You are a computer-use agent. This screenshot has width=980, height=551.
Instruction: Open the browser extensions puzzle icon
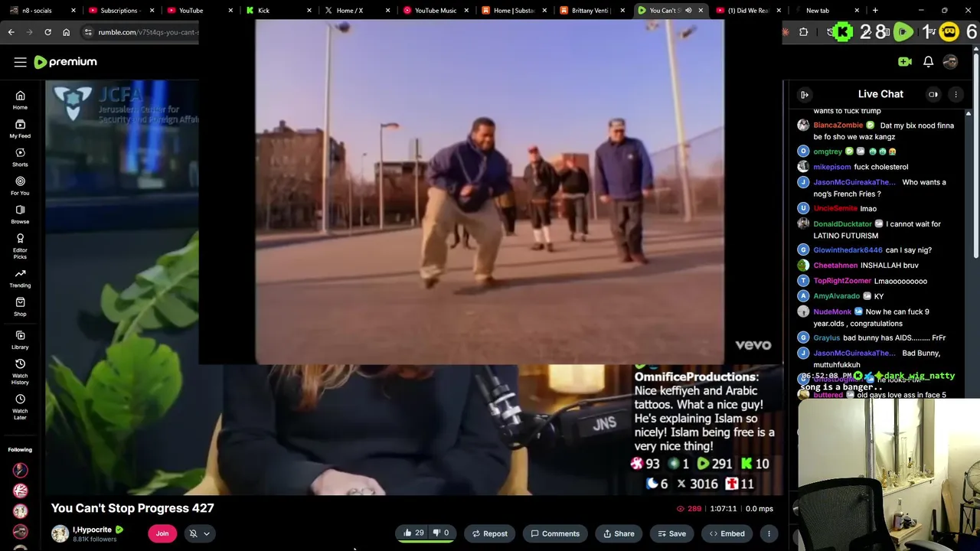click(x=803, y=32)
